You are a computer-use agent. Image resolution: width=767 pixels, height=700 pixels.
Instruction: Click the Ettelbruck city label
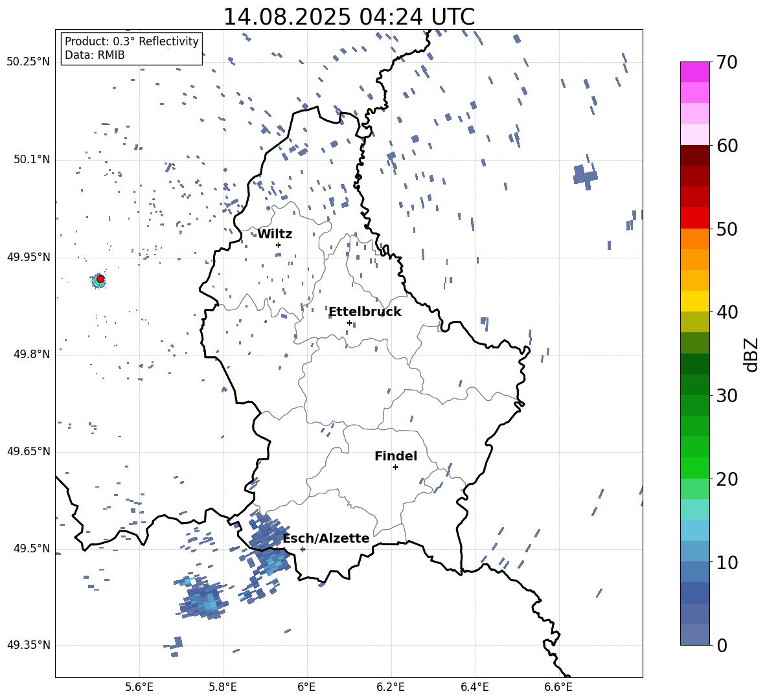[x=365, y=312]
